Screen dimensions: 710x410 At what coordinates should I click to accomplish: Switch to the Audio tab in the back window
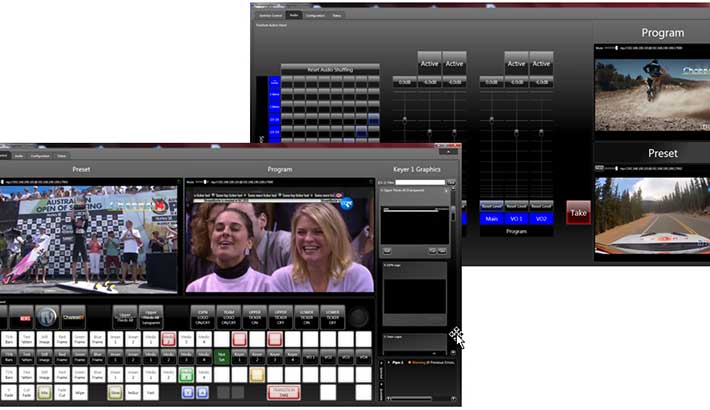click(x=295, y=16)
